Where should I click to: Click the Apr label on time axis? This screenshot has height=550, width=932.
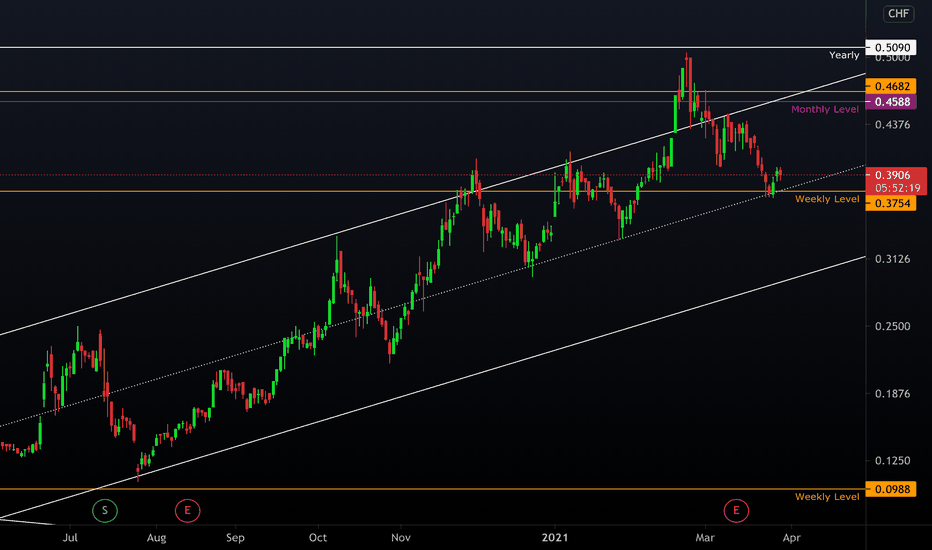[791, 538]
